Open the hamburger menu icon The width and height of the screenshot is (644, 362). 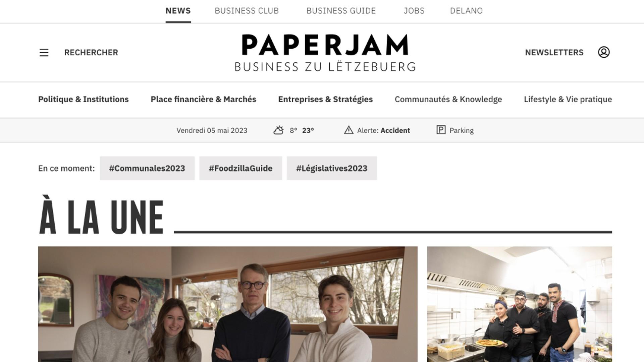[44, 53]
